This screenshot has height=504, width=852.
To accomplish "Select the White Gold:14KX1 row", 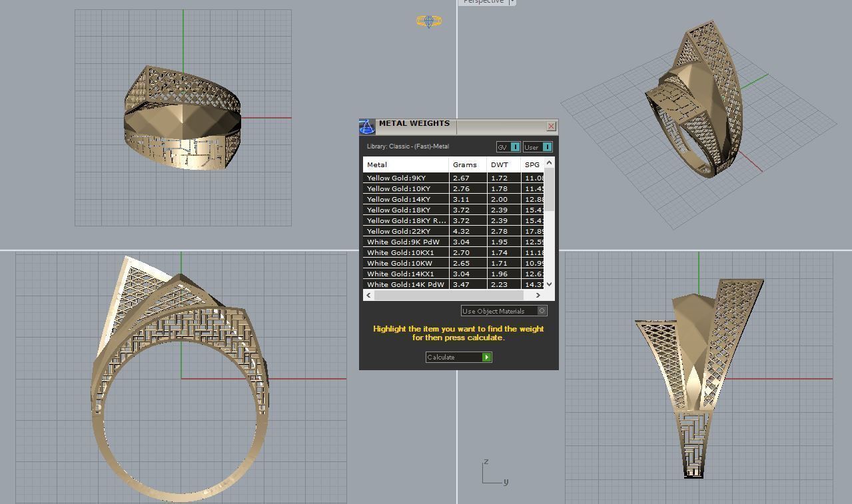I will tap(454, 274).
